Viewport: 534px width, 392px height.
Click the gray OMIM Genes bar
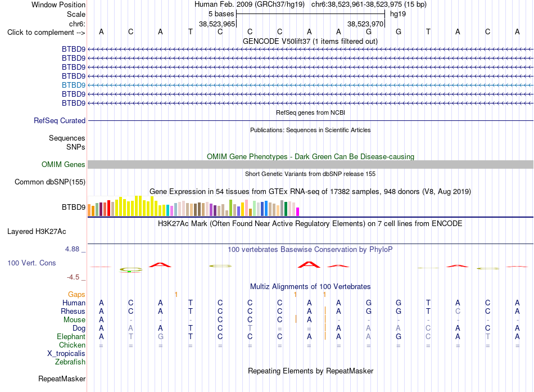coord(310,165)
